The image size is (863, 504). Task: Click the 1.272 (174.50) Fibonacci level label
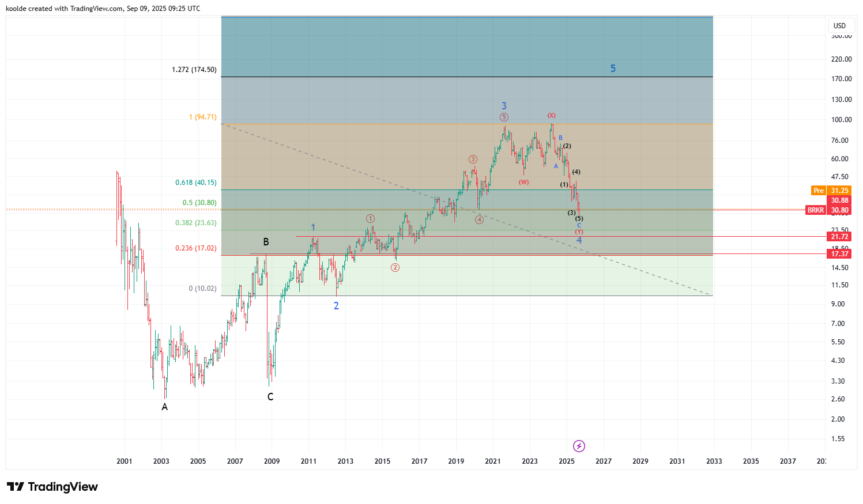pyautogui.click(x=194, y=70)
